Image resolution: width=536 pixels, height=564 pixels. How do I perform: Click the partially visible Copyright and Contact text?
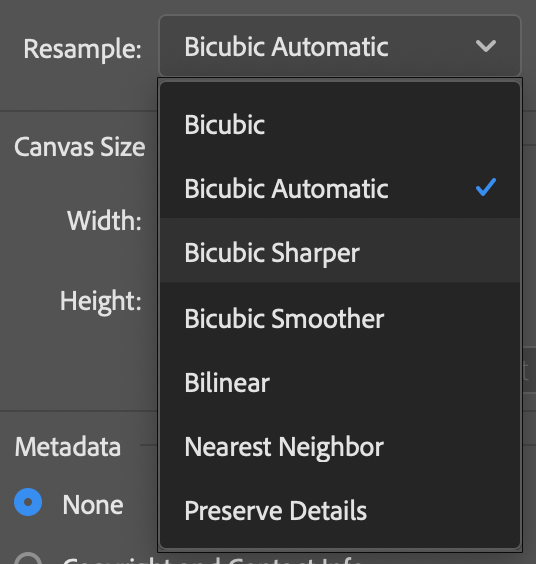click(x=212, y=560)
